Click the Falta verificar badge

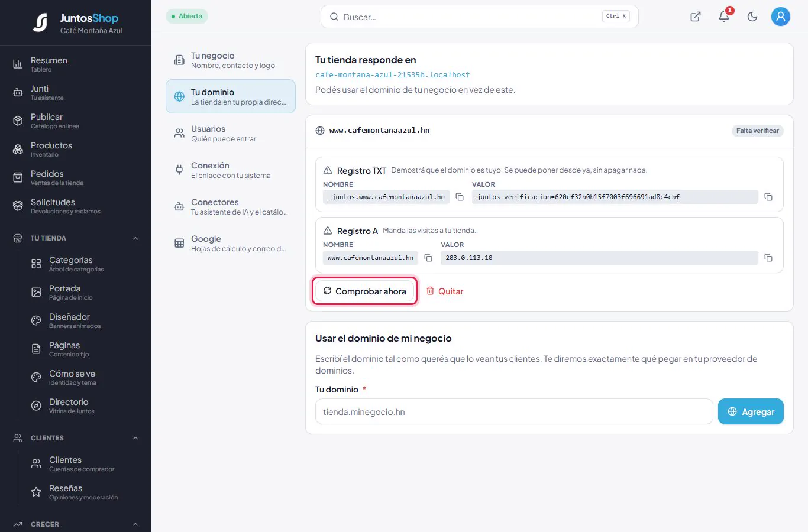(x=758, y=131)
